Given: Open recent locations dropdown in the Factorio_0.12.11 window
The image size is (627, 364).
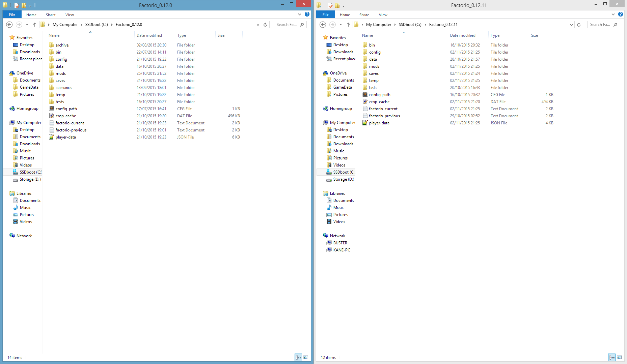Looking at the screenshot, I should (340, 25).
